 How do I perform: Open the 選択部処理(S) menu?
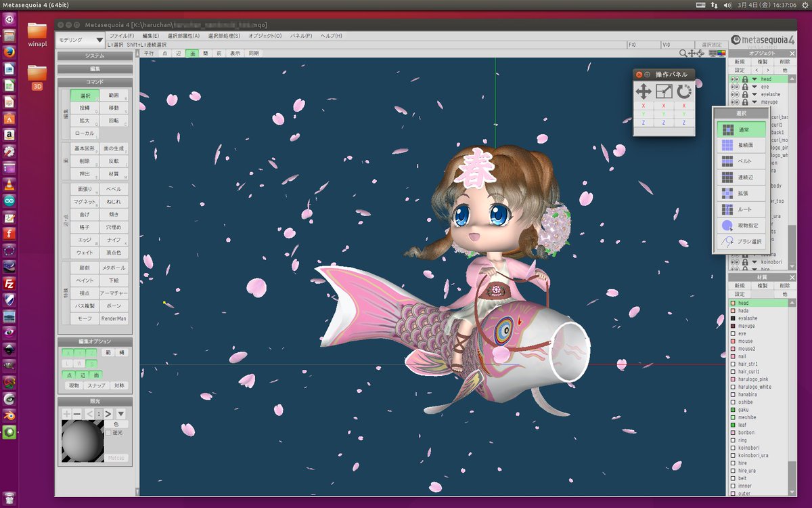pyautogui.click(x=224, y=35)
